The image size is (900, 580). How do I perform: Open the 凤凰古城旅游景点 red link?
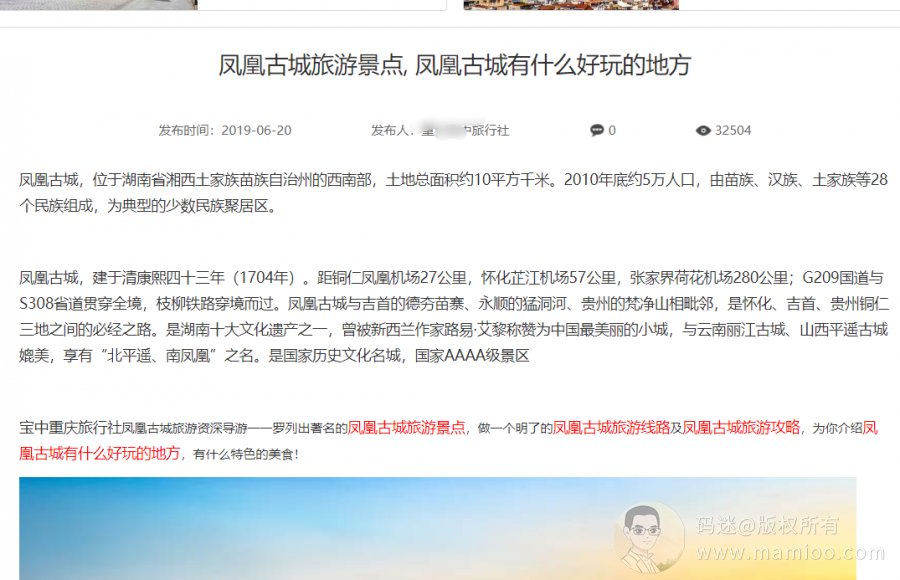(406, 428)
